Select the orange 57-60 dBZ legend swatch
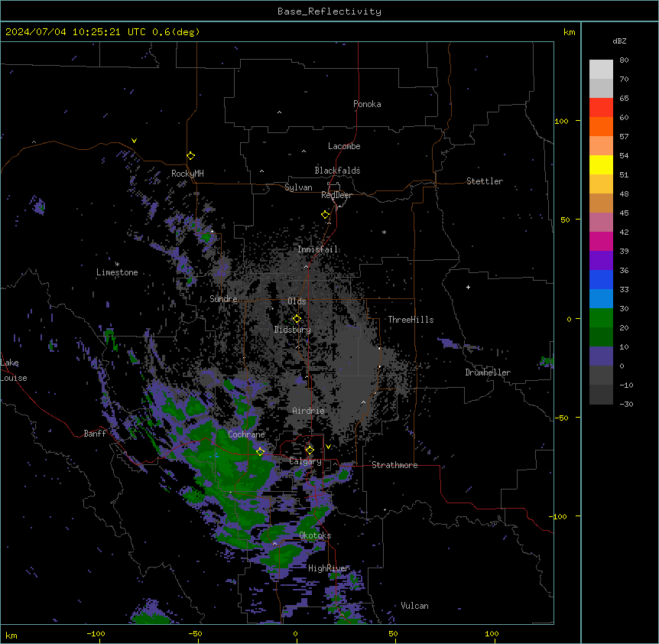Screen dimensions: 659x644 (601, 126)
